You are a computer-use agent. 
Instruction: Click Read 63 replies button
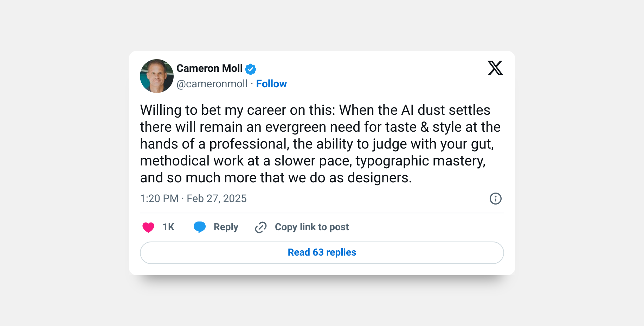(322, 253)
